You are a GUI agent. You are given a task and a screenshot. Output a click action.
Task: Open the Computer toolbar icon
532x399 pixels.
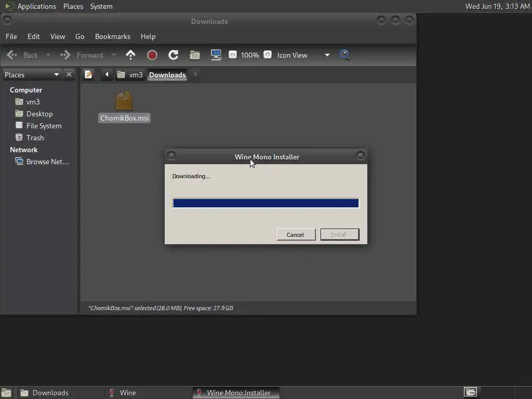(216, 55)
